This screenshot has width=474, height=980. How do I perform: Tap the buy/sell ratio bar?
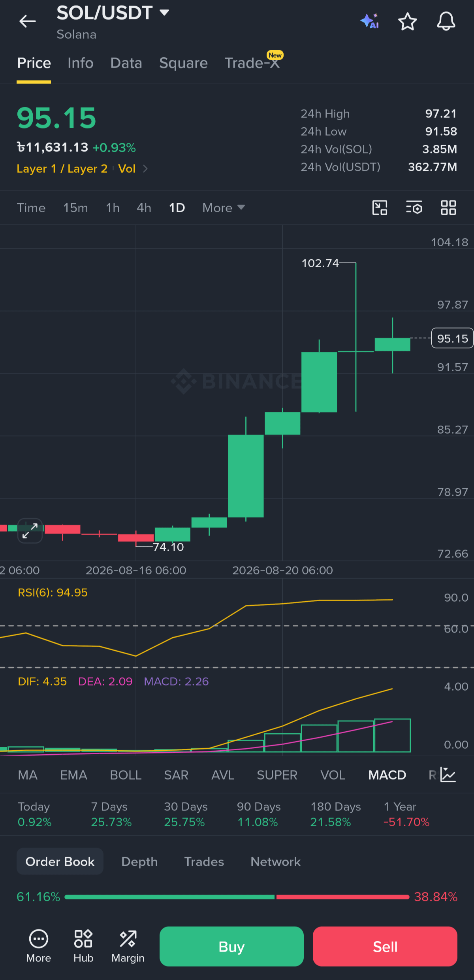(237, 897)
